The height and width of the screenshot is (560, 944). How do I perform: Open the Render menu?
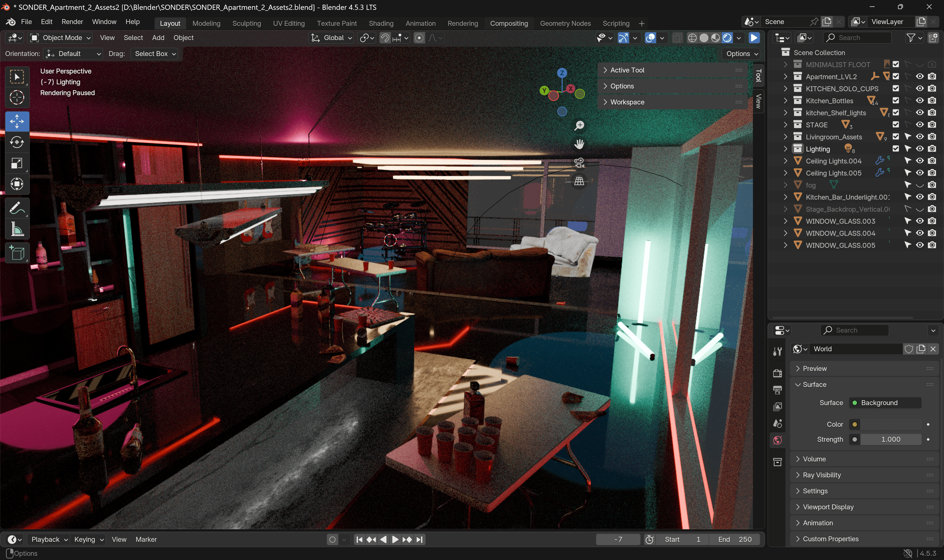point(72,22)
